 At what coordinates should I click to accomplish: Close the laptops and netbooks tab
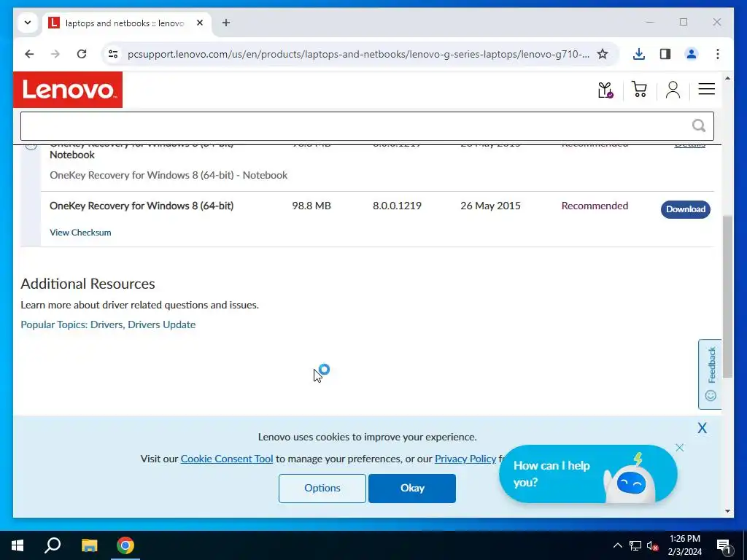point(200,23)
